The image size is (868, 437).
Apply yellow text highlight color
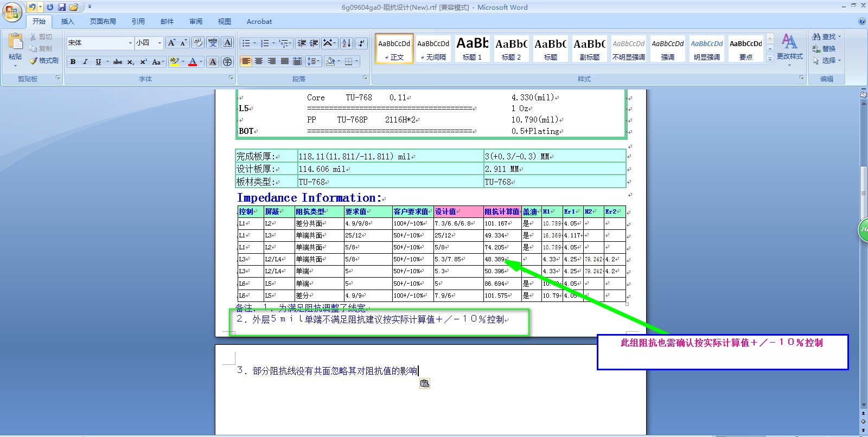pyautogui.click(x=174, y=62)
